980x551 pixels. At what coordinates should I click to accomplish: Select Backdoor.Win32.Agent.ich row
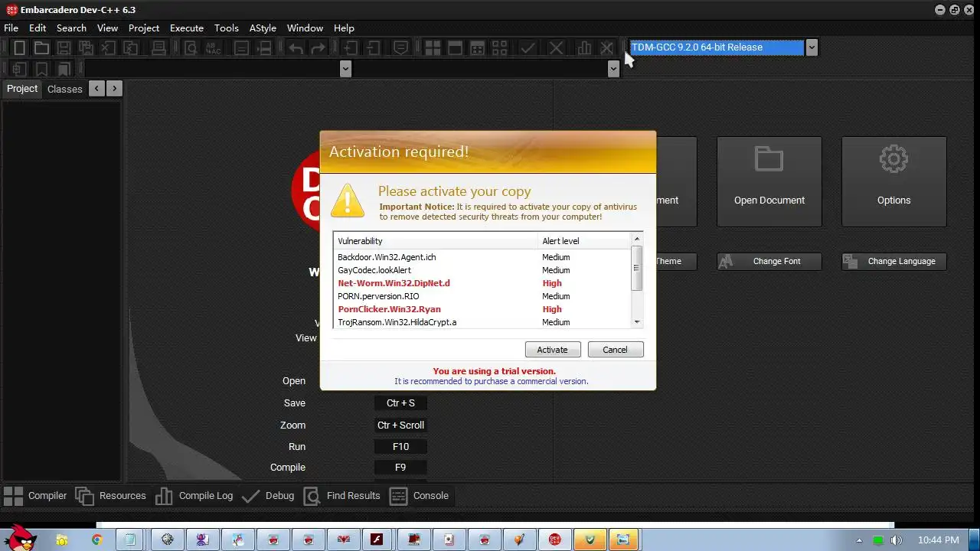[x=482, y=257]
